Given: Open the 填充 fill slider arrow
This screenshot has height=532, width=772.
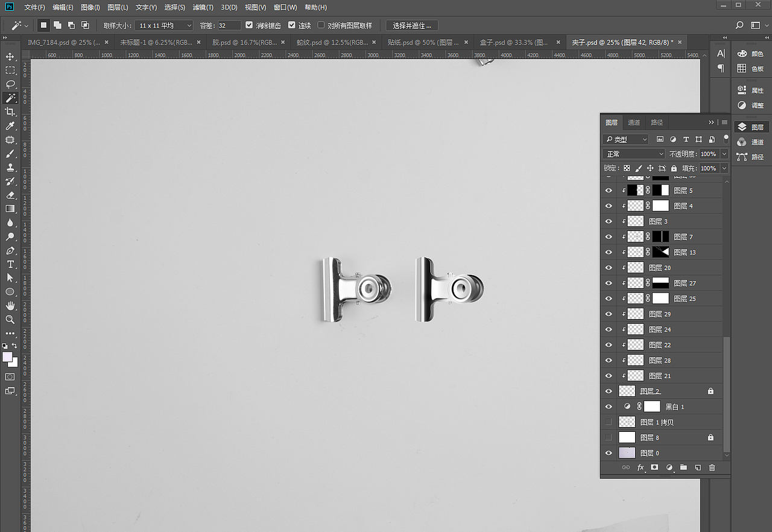Looking at the screenshot, I should pyautogui.click(x=724, y=169).
